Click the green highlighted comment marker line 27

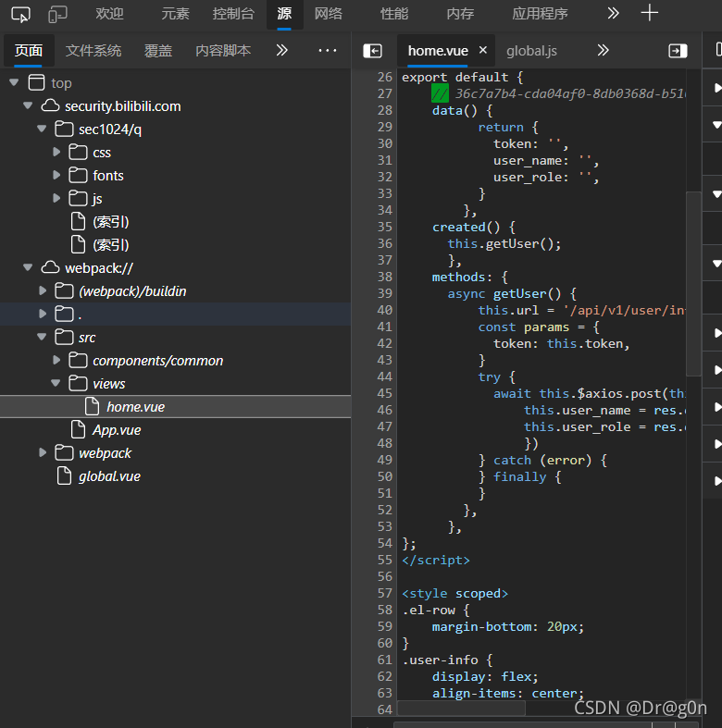[x=440, y=93]
